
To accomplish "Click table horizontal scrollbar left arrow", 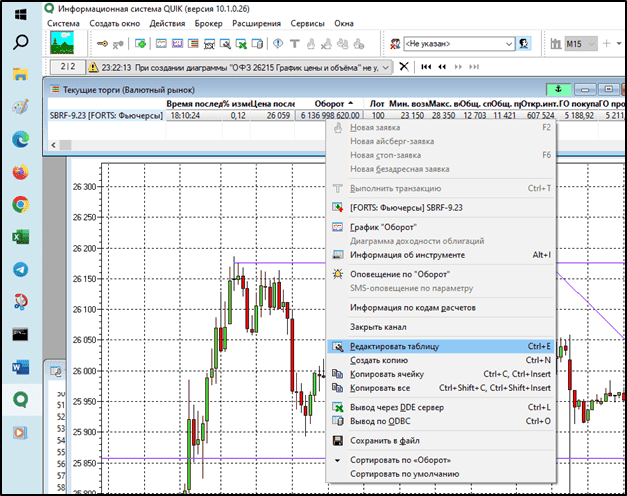I will coord(54,145).
